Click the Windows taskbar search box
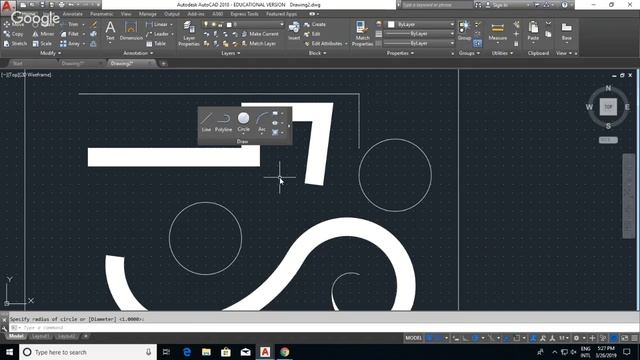 tap(88, 352)
